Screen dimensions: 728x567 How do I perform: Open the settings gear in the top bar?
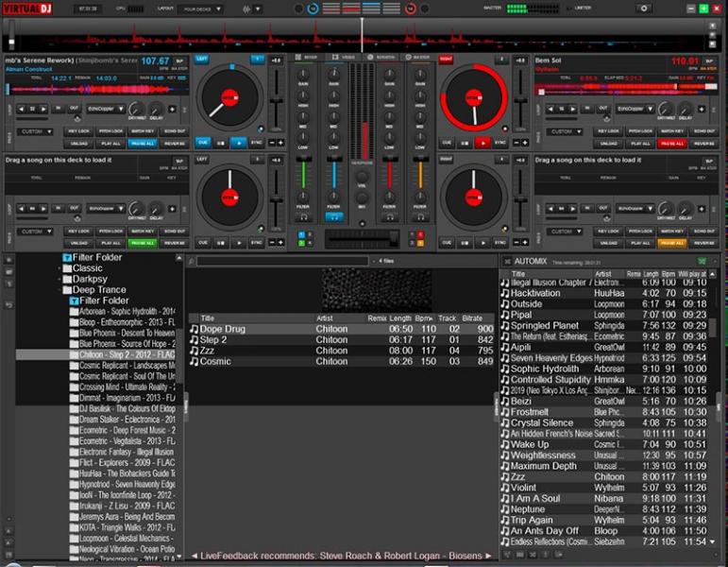pyautogui.click(x=644, y=9)
